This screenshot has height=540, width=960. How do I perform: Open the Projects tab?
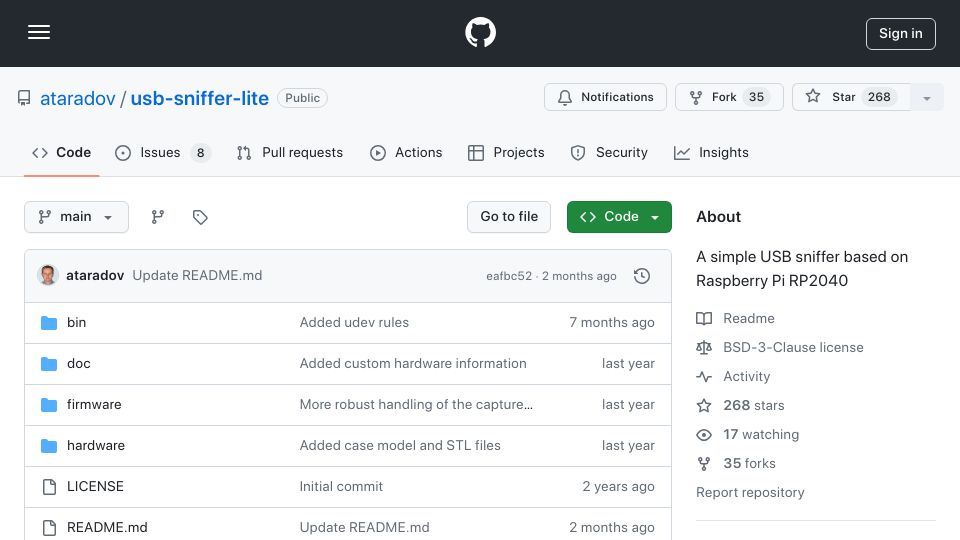506,152
